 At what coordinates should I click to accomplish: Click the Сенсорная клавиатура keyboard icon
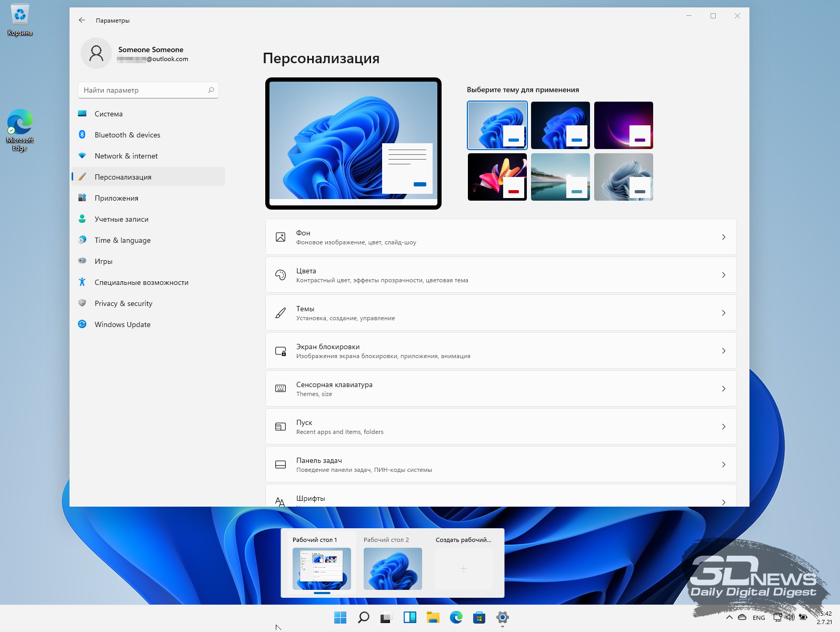[281, 389]
